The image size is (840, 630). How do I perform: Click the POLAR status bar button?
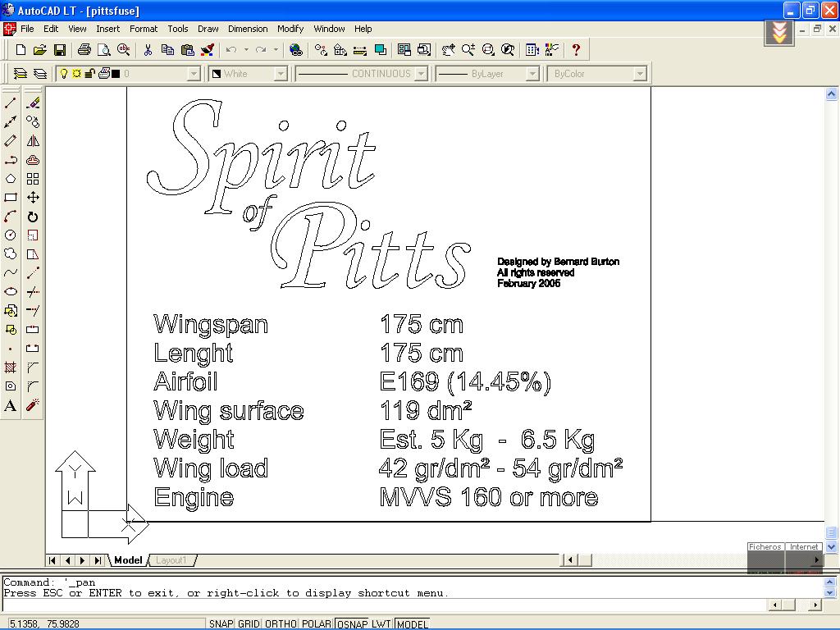[317, 624]
